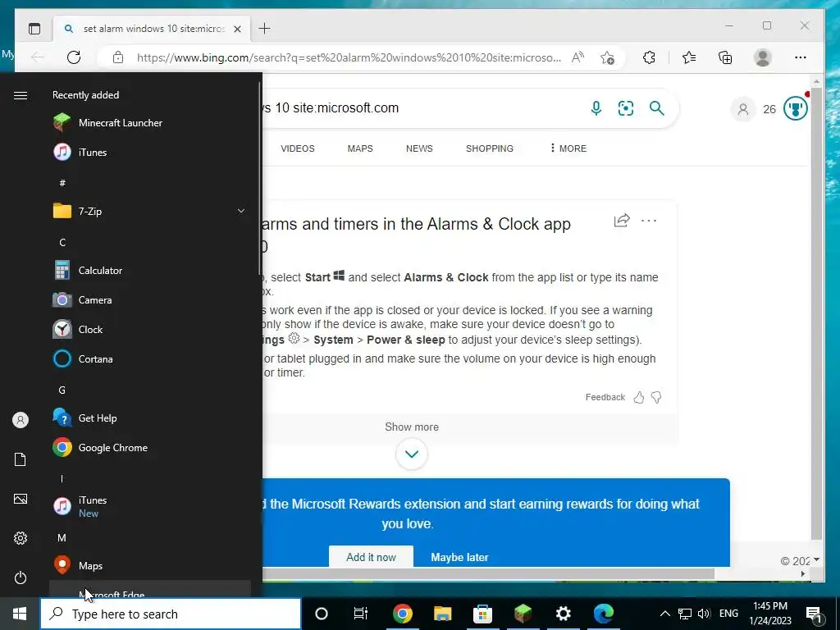
Task: Open volume control in system tray
Action: point(705,614)
